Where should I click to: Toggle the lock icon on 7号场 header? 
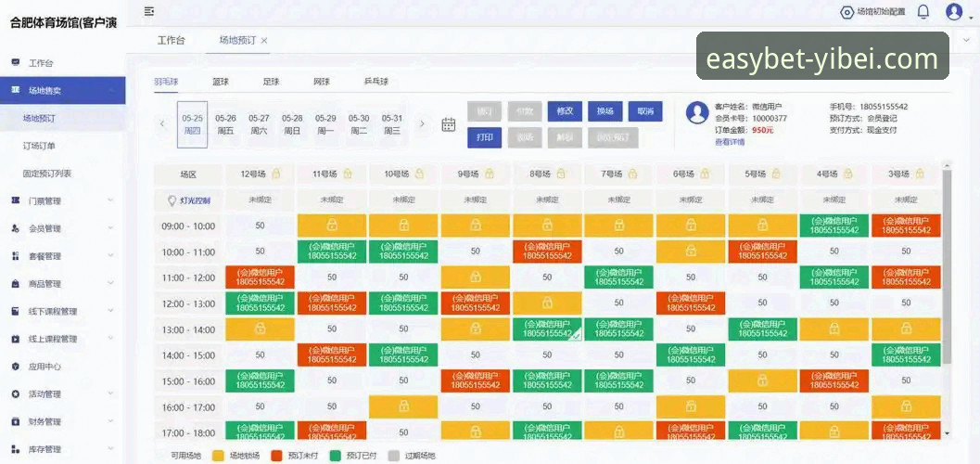tap(633, 174)
